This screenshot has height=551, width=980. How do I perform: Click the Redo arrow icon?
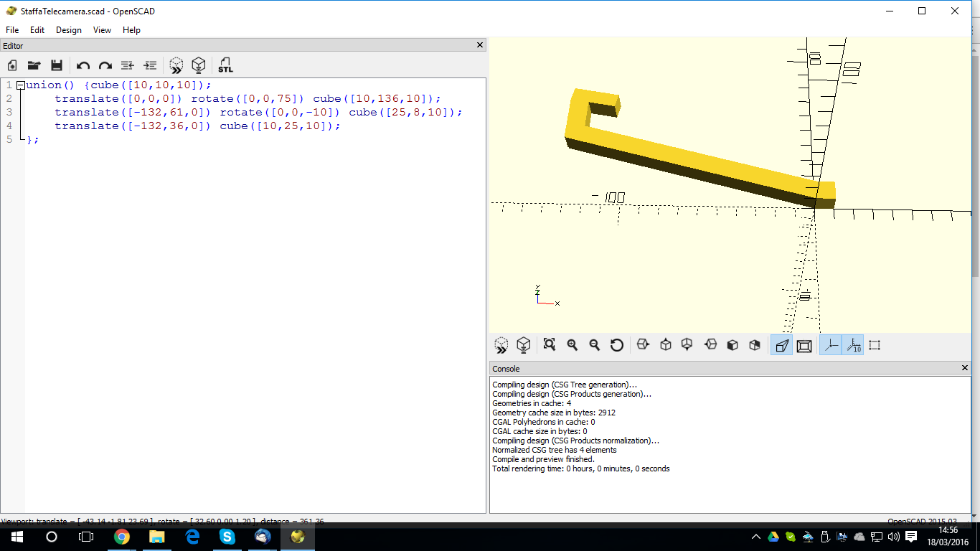[x=105, y=65]
